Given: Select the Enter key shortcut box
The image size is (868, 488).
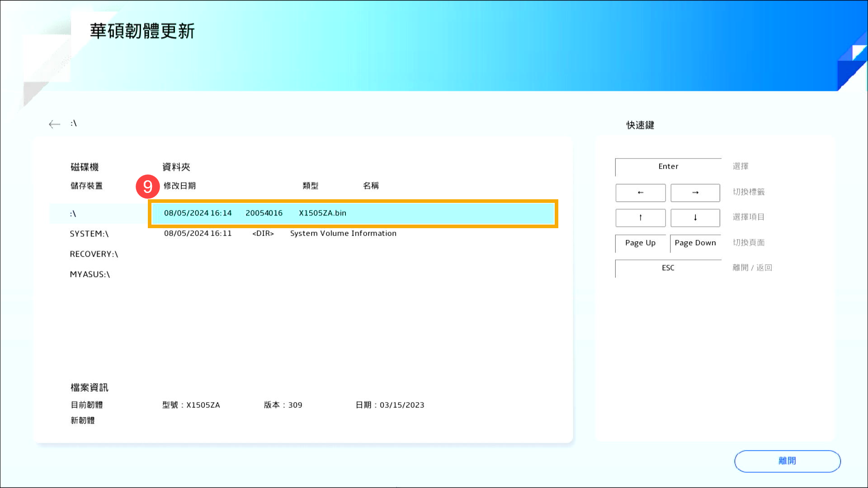Looking at the screenshot, I should click(668, 166).
